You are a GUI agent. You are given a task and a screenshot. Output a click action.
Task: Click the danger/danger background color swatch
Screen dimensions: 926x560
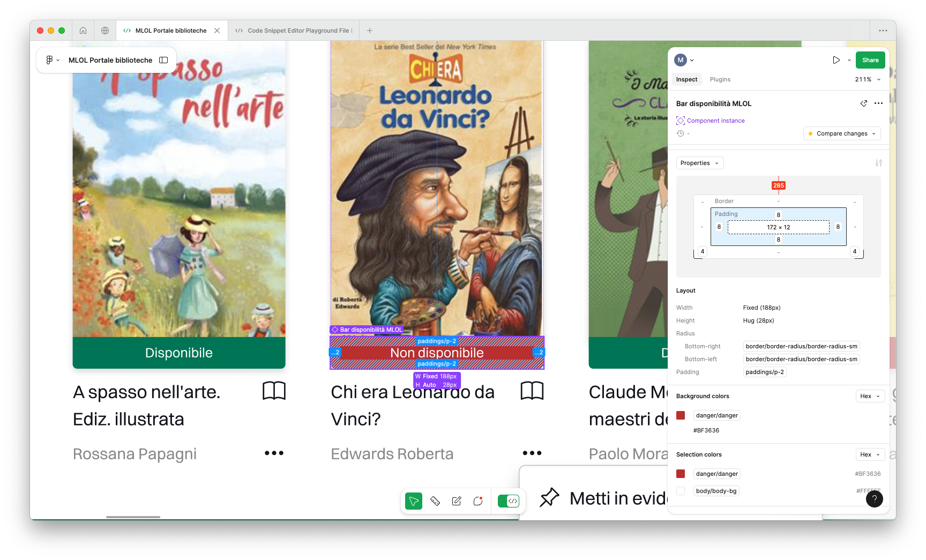pos(681,415)
